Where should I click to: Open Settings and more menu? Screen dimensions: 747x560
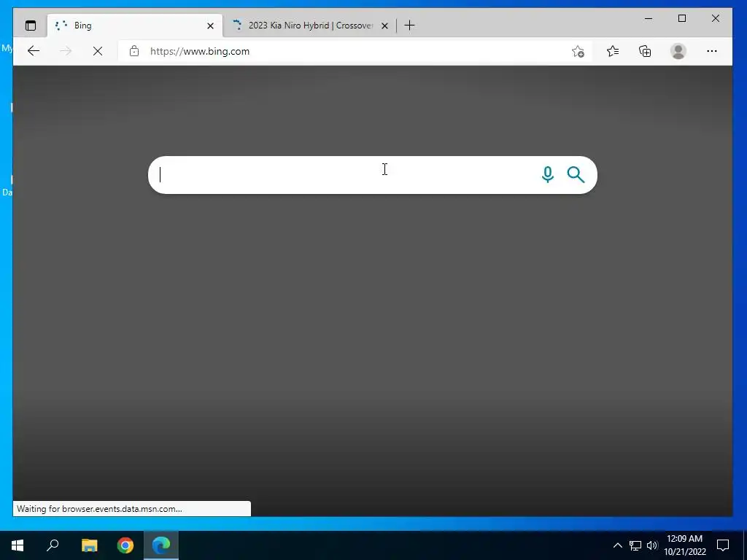tap(712, 51)
